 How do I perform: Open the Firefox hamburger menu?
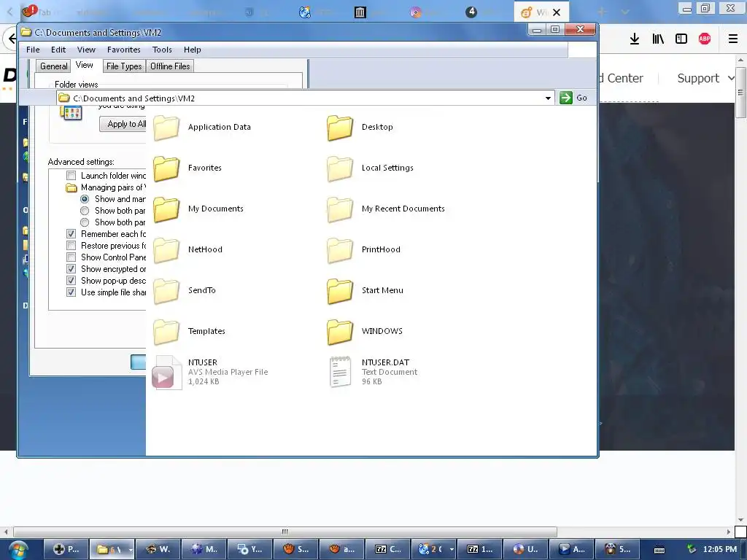point(732,39)
